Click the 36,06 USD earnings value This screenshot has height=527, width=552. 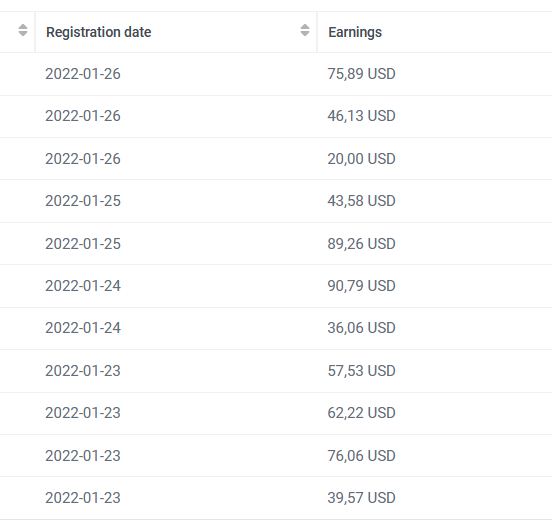(362, 328)
